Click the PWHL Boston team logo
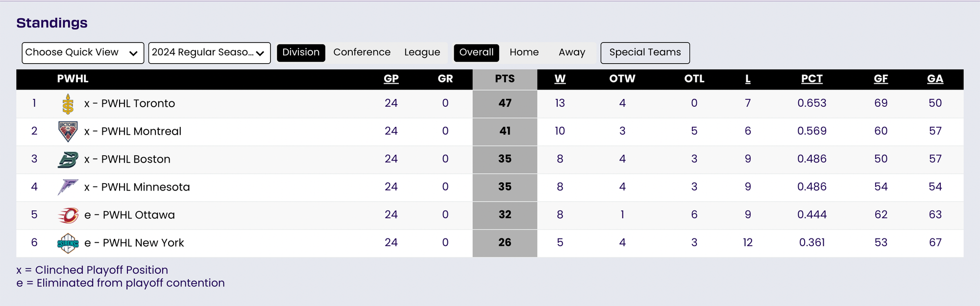Screen dimensions: 980x306 coord(68,159)
